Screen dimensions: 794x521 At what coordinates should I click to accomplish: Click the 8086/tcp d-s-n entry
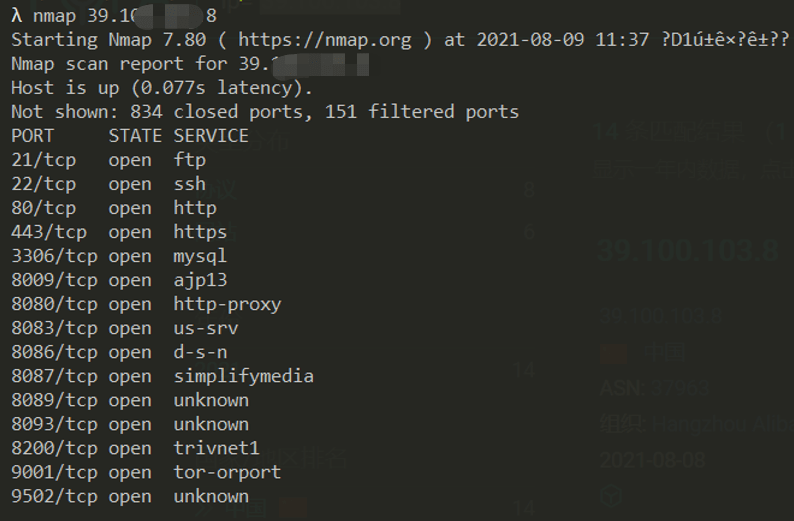(x=119, y=352)
